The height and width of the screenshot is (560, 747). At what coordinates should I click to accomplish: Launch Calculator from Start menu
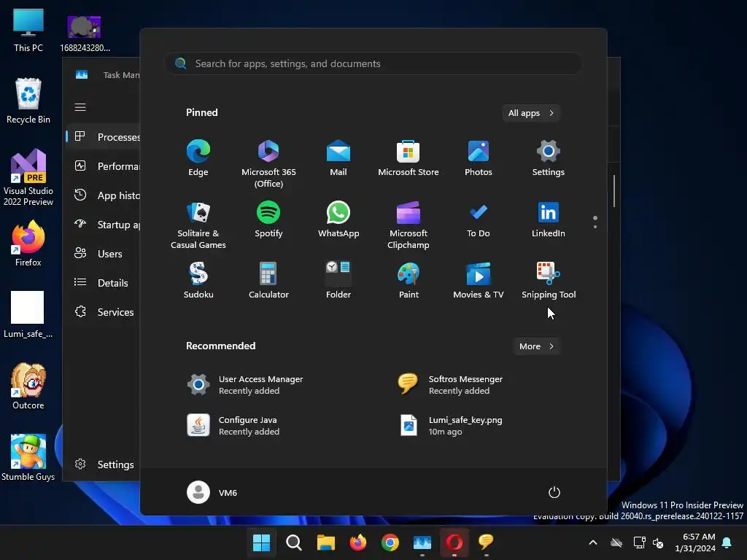point(268,281)
